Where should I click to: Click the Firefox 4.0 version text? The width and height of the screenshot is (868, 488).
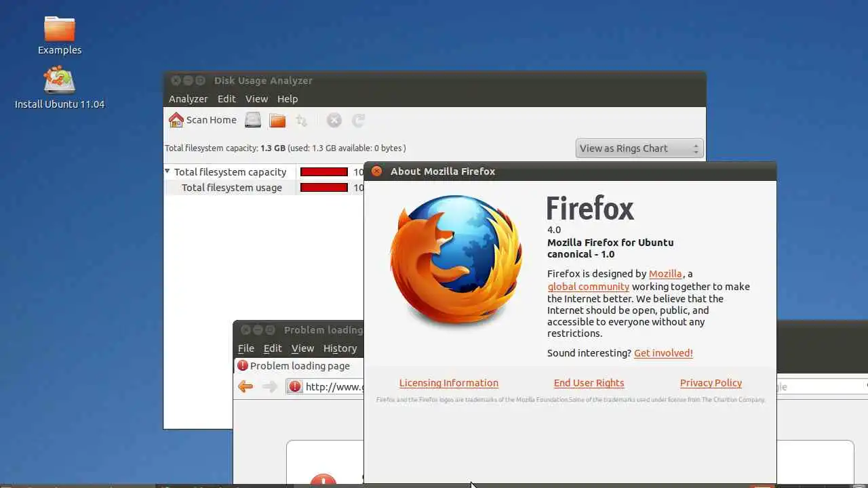pyautogui.click(x=554, y=230)
